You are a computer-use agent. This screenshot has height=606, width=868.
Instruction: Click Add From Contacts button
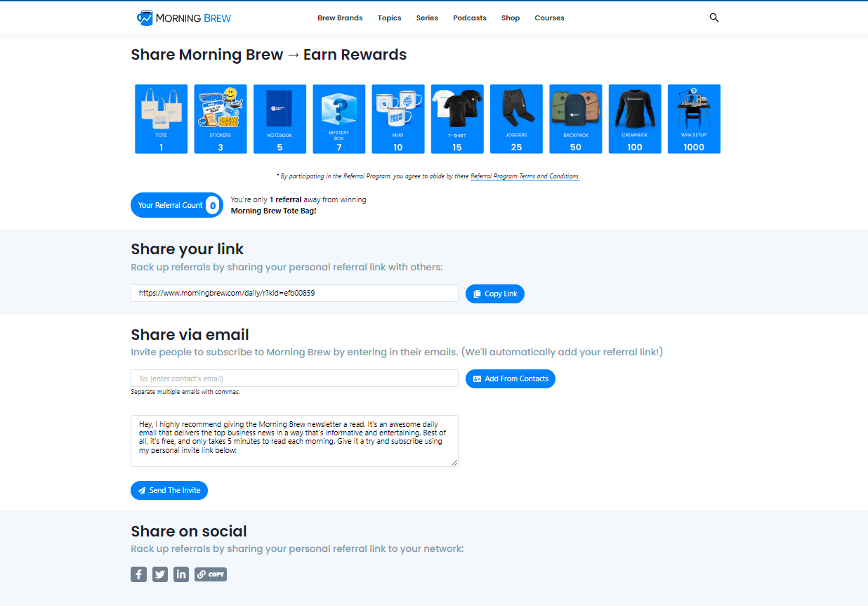coord(511,378)
